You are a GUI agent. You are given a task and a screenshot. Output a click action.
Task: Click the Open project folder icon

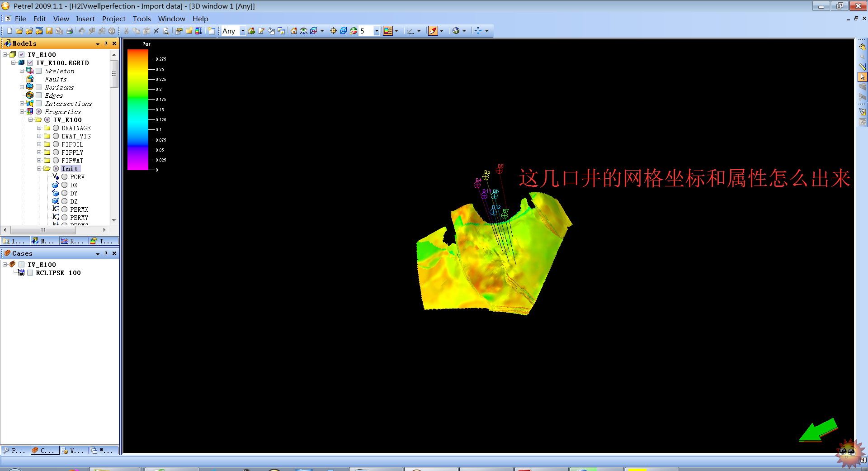tap(19, 31)
